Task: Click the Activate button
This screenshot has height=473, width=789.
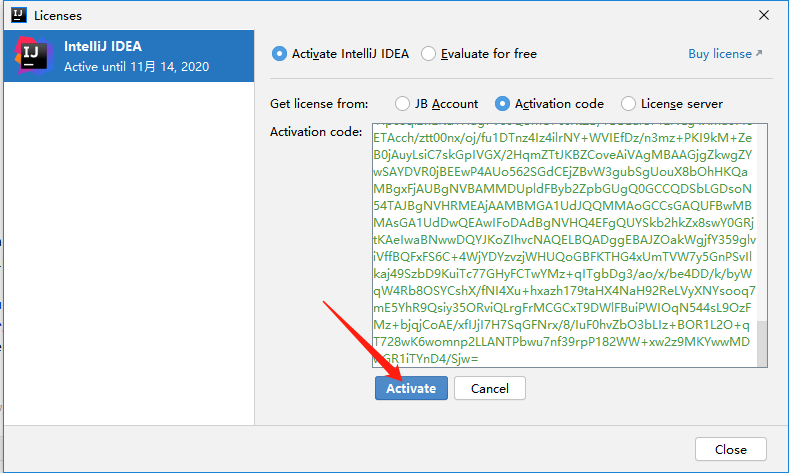Action: coord(411,388)
